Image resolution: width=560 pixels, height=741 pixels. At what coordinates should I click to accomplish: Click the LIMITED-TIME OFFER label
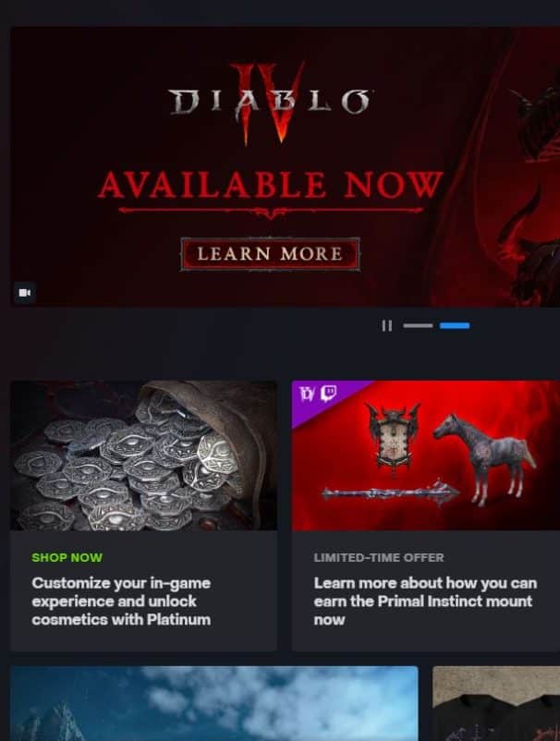(379, 558)
